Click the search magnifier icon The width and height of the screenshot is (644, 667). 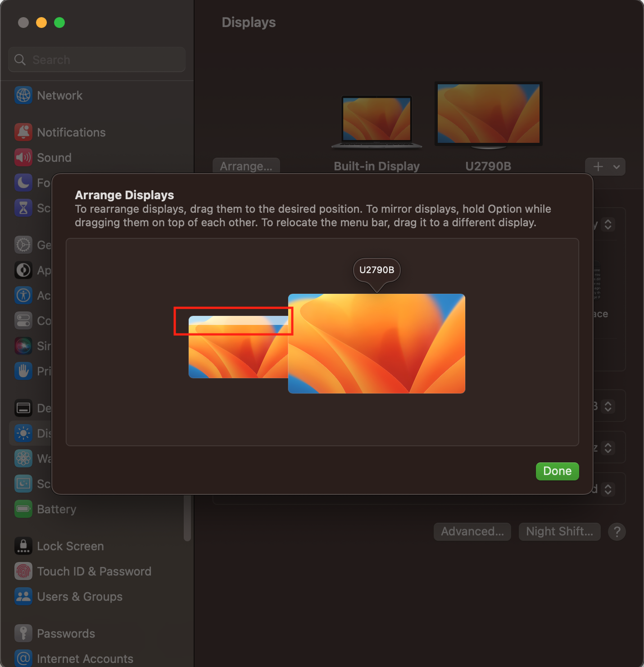click(20, 59)
